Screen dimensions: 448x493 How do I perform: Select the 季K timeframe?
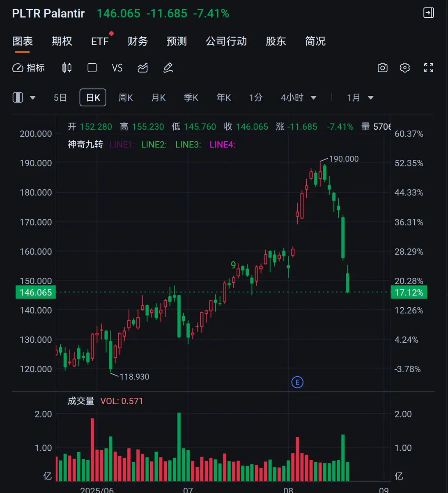tap(191, 97)
